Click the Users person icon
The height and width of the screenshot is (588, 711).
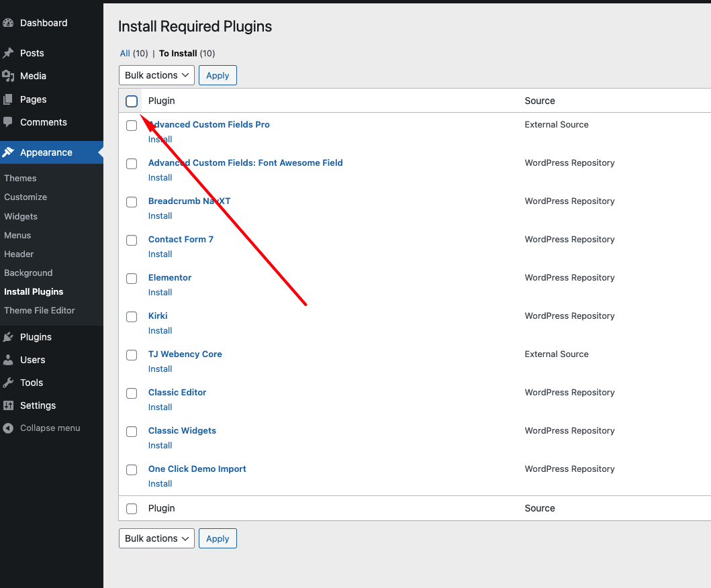tap(8, 360)
